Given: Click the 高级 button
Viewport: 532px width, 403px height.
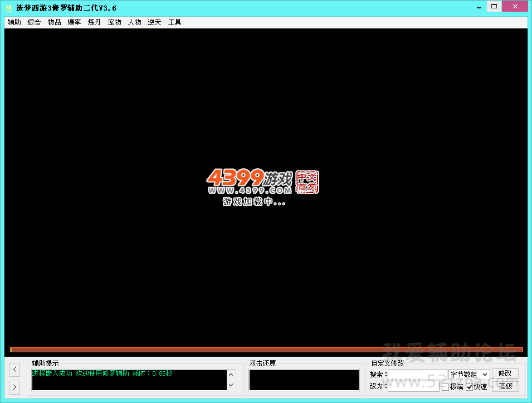Looking at the screenshot, I should pos(505,386).
